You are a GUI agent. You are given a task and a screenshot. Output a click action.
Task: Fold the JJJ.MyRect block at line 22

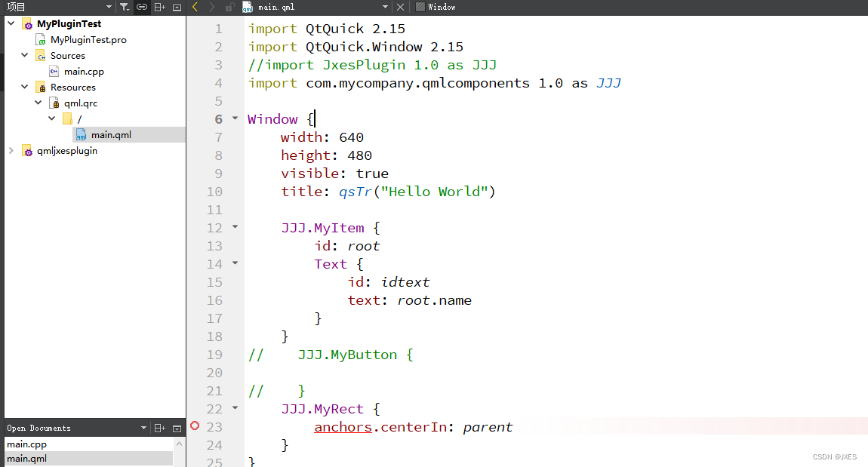235,408
